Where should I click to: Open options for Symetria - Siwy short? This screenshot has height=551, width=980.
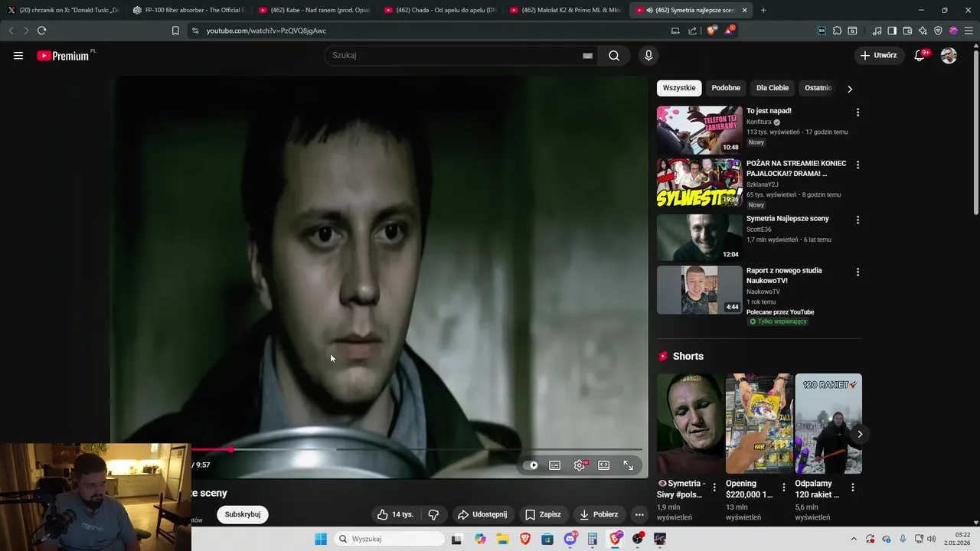click(x=714, y=487)
